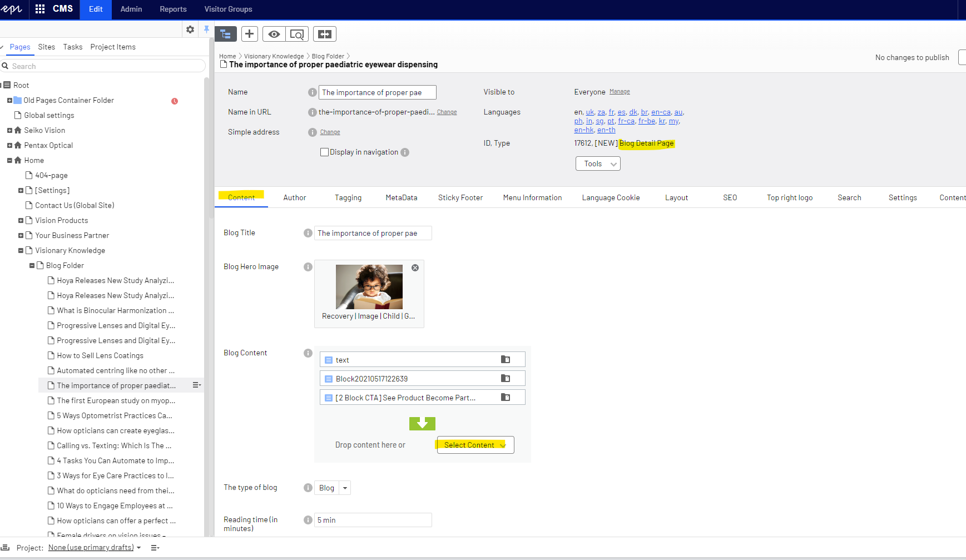The height and width of the screenshot is (560, 966).
Task: Remove the Blog Hero Image
Action: tap(415, 267)
